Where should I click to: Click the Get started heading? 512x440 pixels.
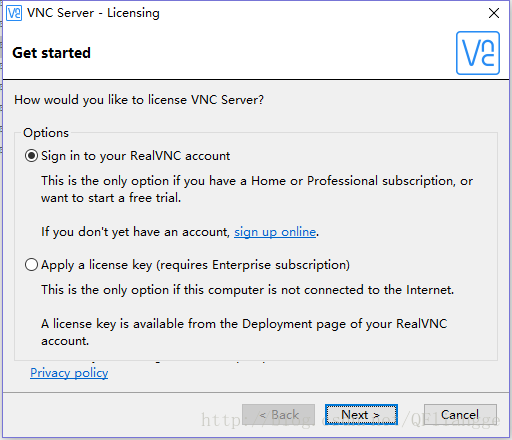51,53
